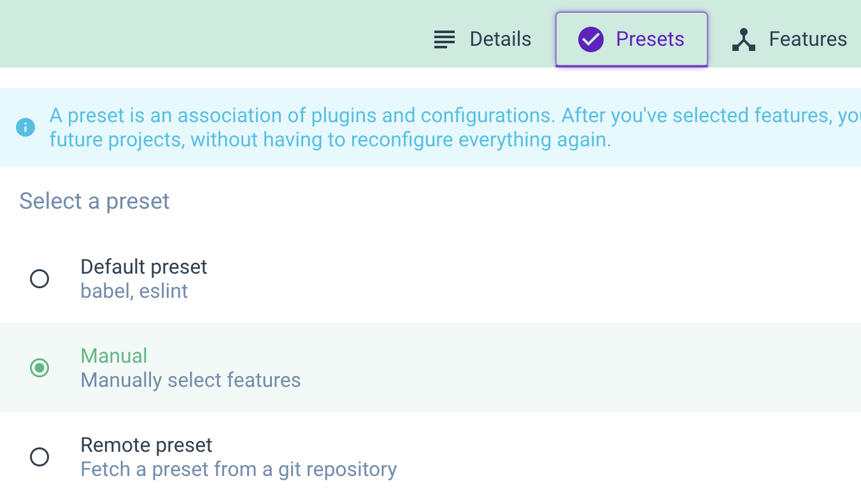Click 'Manually select features' description
861x504 pixels.
(x=190, y=381)
